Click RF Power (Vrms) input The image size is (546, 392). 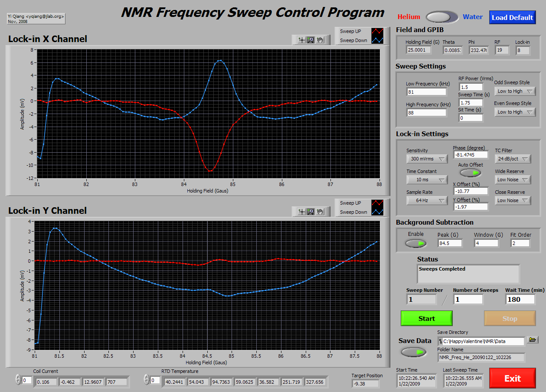(x=471, y=87)
